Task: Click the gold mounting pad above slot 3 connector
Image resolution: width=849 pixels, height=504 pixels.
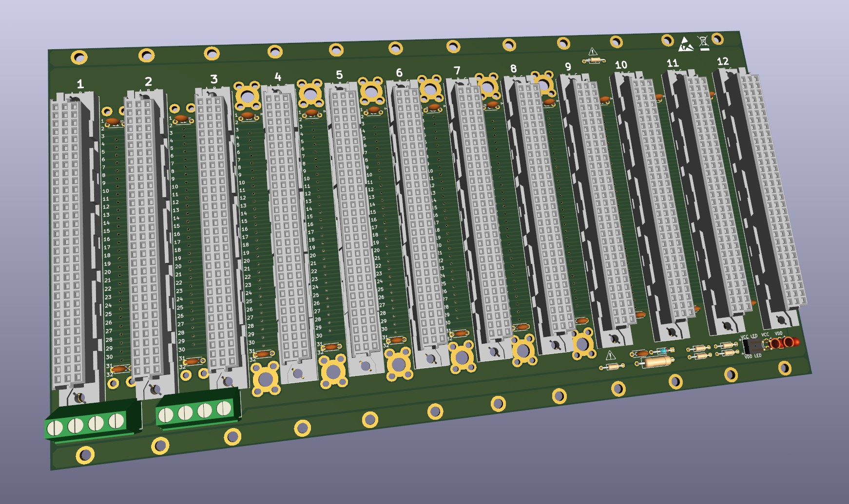Action: [x=248, y=96]
